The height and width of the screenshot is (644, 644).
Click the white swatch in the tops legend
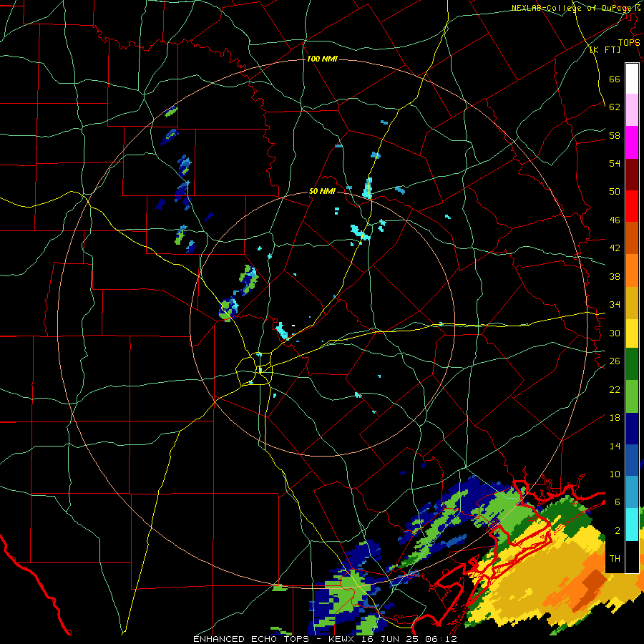coord(632,79)
